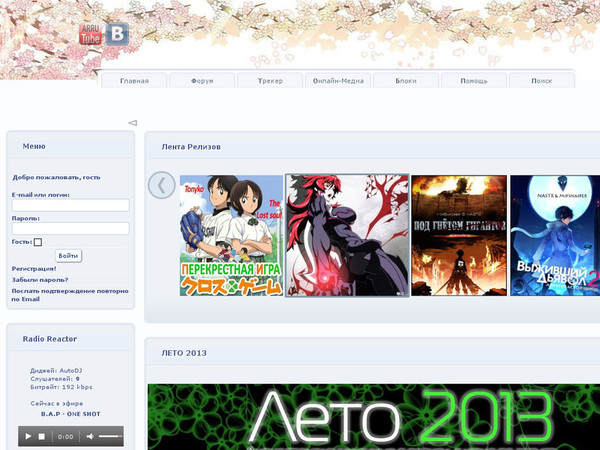Open the Выживший дьявол 2 thumbnail
This screenshot has height=450, width=600.
tap(555, 235)
